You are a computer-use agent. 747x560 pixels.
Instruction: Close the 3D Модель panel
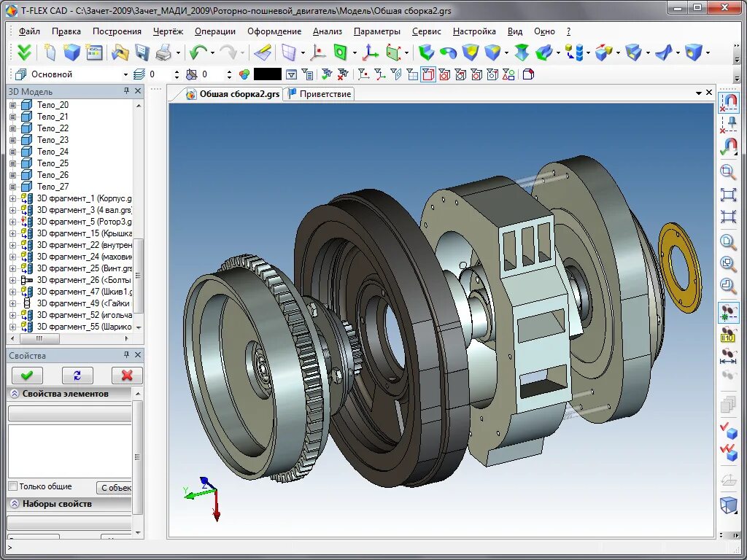coord(138,90)
